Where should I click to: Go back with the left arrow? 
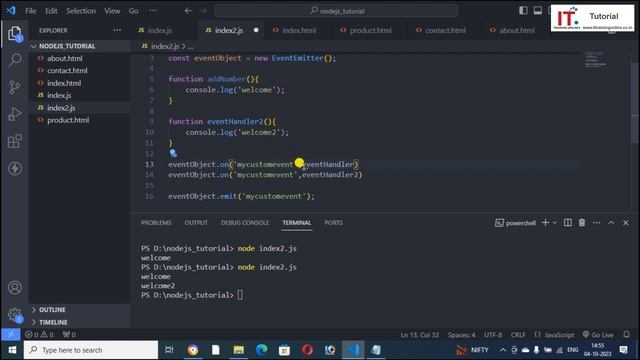[x=188, y=11]
